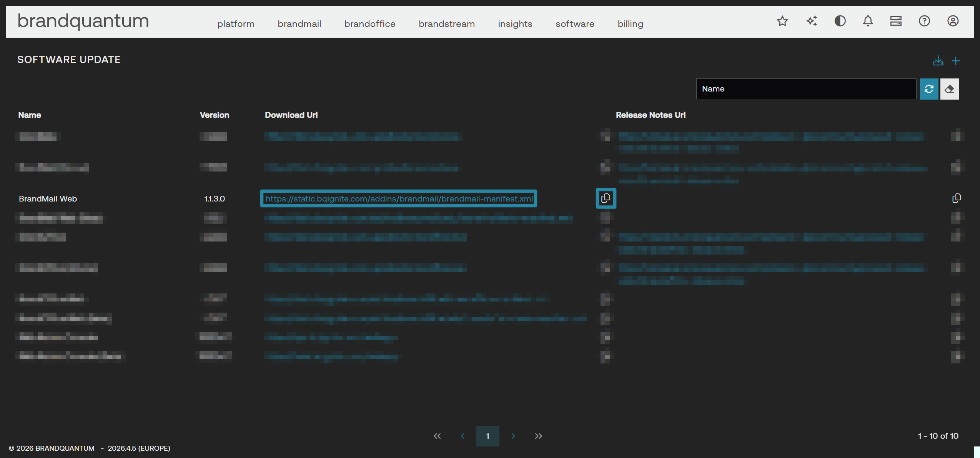Click the download/import icon near the title
Image resolution: width=980 pixels, height=458 pixels.
(938, 61)
